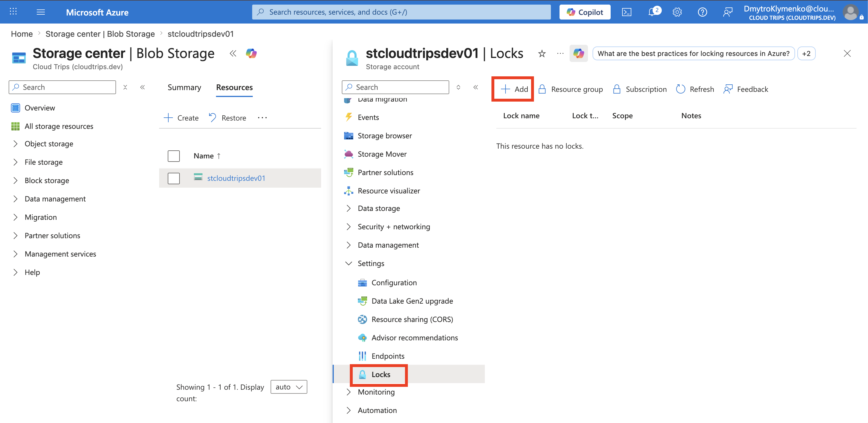Open Storage Mover
Screen dimensions: 868x423
[382, 154]
